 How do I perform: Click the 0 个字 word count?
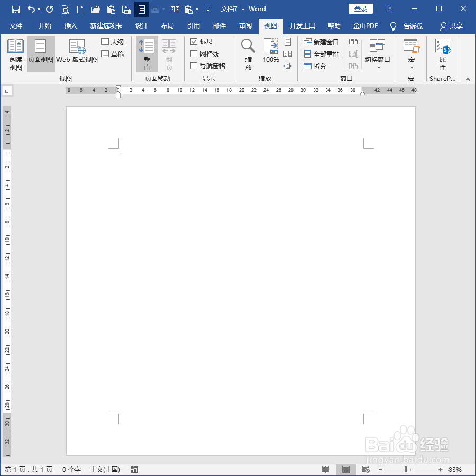71,469
